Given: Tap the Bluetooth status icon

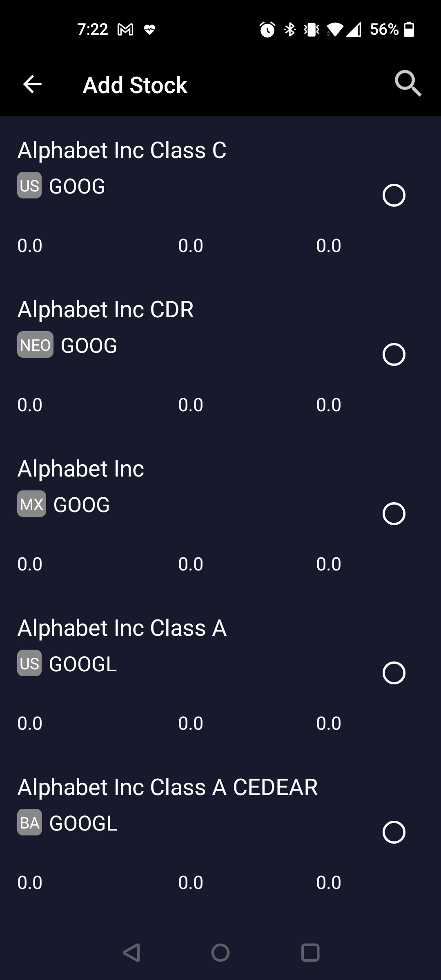Looking at the screenshot, I should pyautogui.click(x=290, y=29).
